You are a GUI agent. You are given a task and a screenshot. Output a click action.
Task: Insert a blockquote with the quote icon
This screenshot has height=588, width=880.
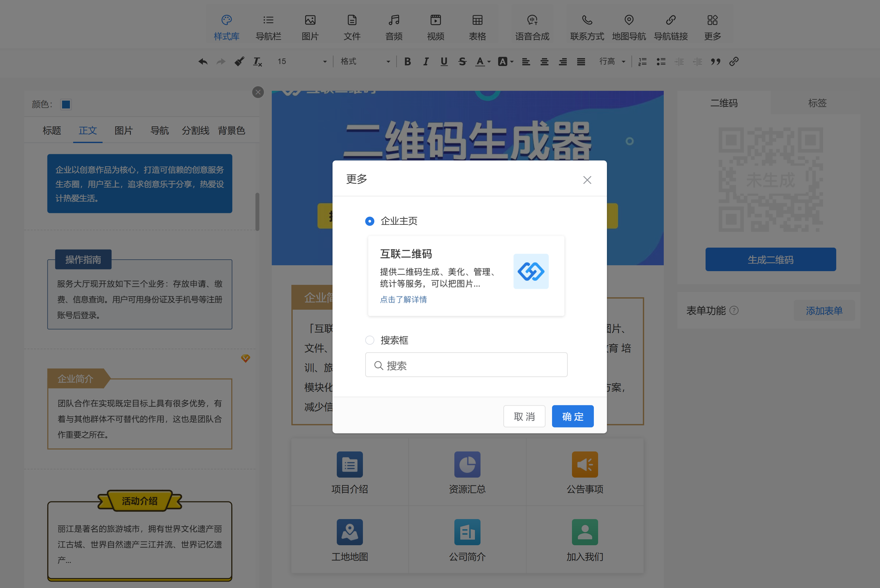715,61
